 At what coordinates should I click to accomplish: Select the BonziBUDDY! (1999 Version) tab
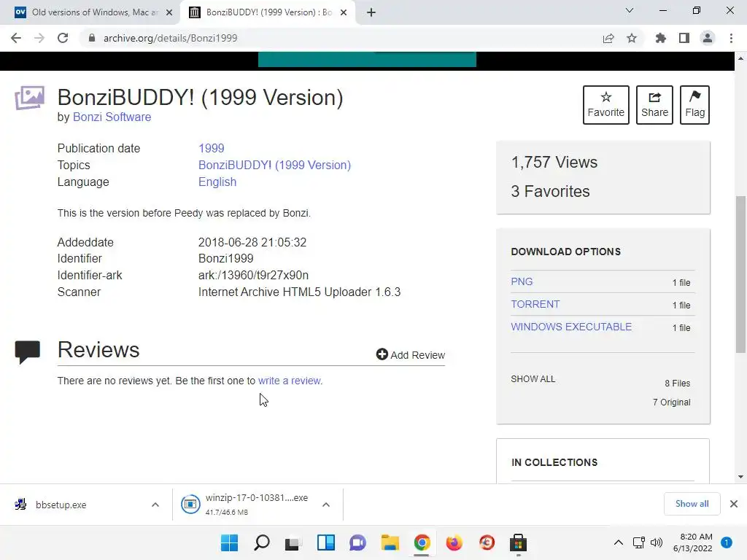(x=268, y=12)
